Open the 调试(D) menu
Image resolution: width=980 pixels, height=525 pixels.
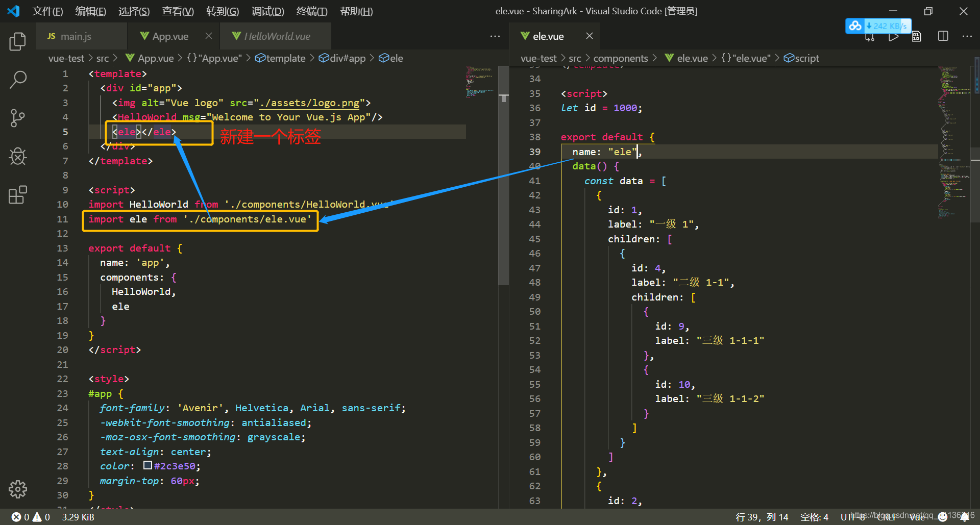[267, 11]
